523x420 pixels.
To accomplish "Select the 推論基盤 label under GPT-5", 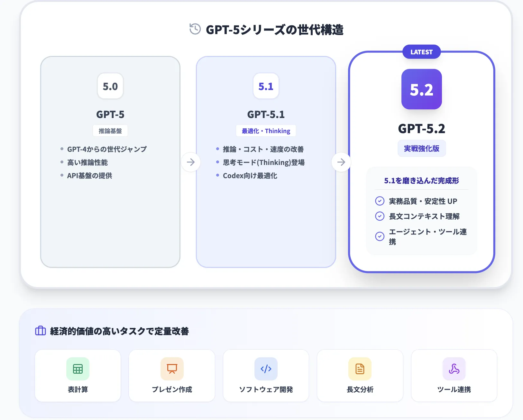I will pyautogui.click(x=110, y=131).
